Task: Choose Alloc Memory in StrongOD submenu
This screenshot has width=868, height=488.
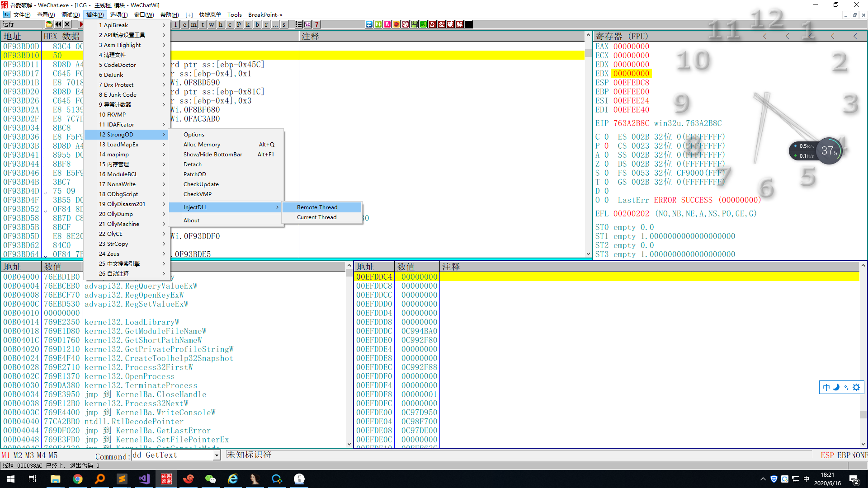Action: pyautogui.click(x=226, y=145)
